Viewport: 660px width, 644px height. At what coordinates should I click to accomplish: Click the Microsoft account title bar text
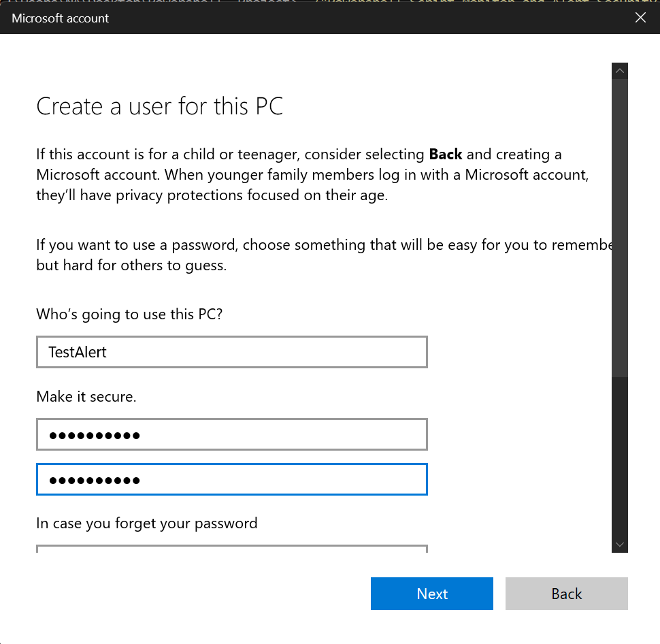coord(60,18)
